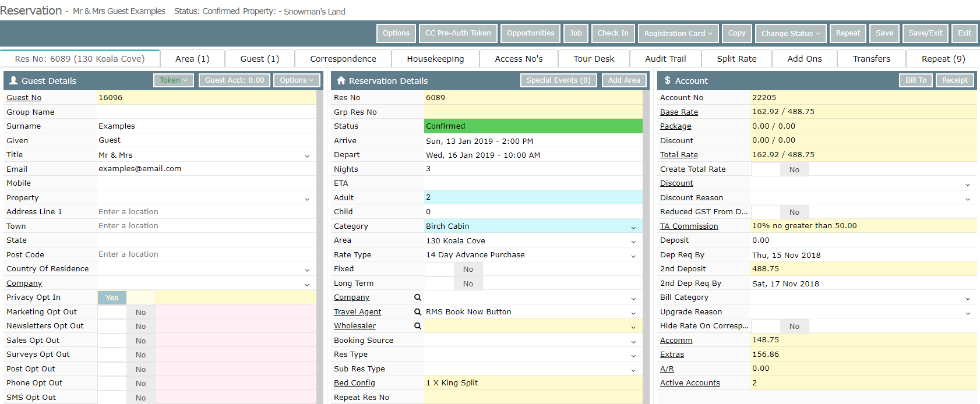Toggle Phone Opt Out switch
The width and height of the screenshot is (980, 404).
pos(126,383)
